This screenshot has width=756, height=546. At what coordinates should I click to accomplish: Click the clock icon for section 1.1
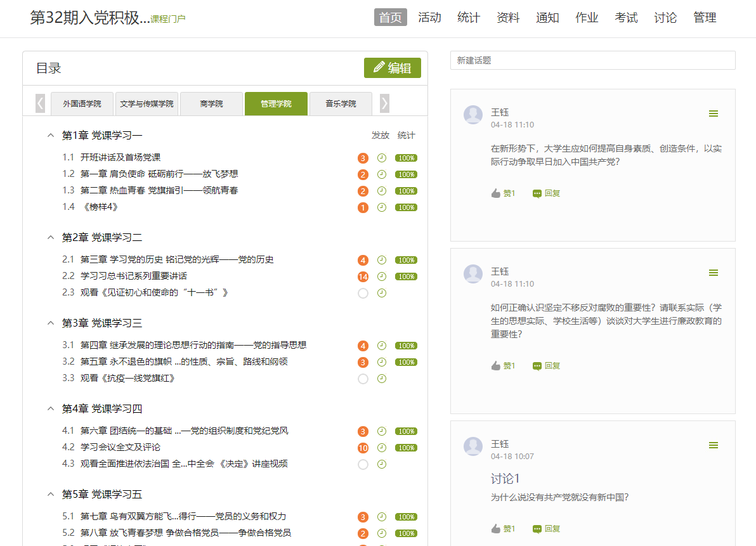click(382, 158)
